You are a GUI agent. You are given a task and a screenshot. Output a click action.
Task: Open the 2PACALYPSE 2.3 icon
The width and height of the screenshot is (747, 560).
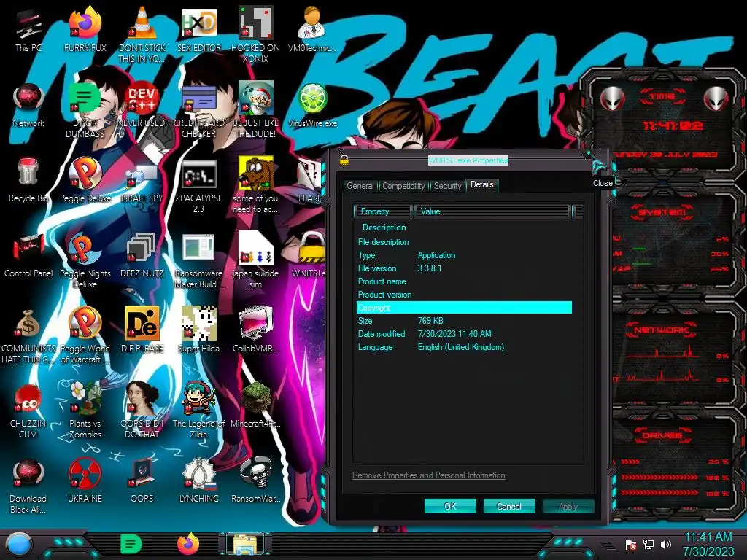click(x=198, y=186)
